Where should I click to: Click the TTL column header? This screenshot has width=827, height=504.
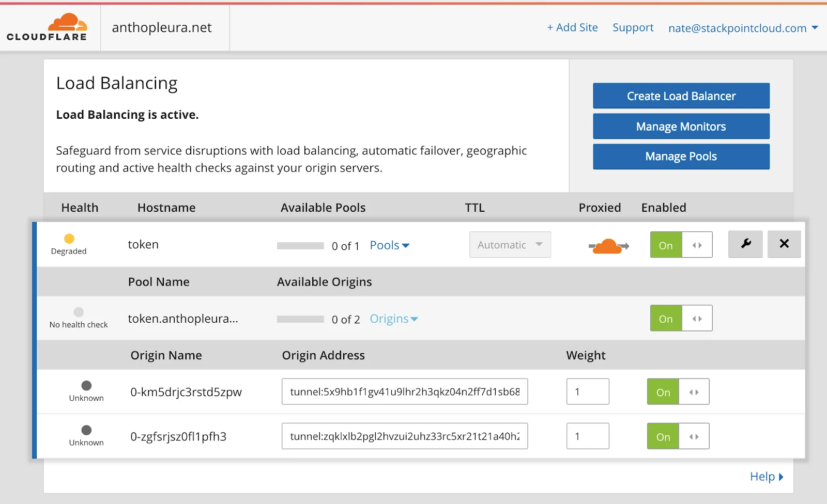474,208
